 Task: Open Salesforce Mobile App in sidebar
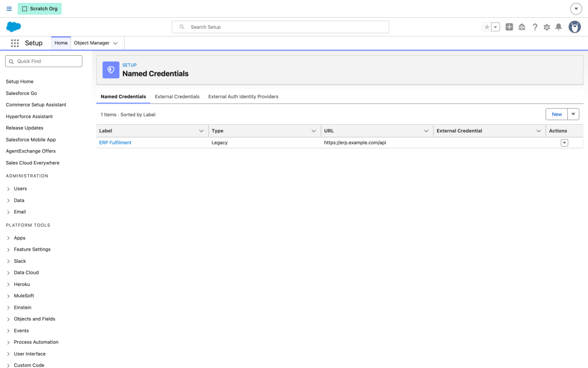[31, 140]
